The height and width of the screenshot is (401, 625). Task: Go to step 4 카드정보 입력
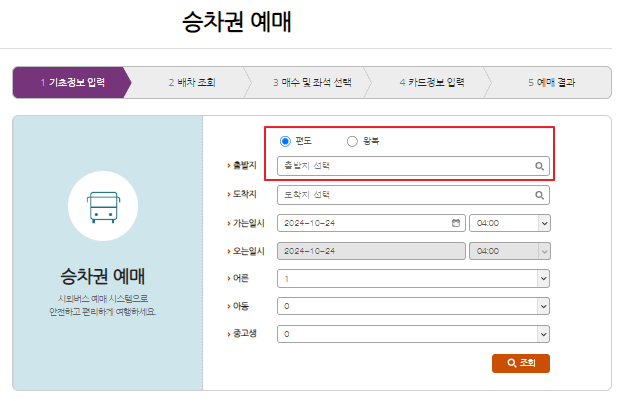coord(432,83)
